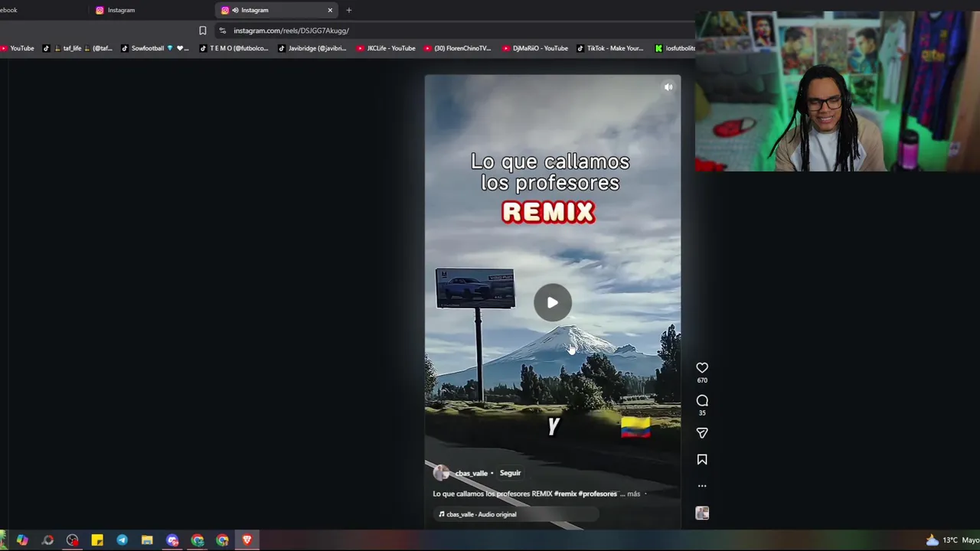Open 'cbas_valle · Audio original' audio link
Image resolution: width=980 pixels, height=551 pixels.
point(481,514)
